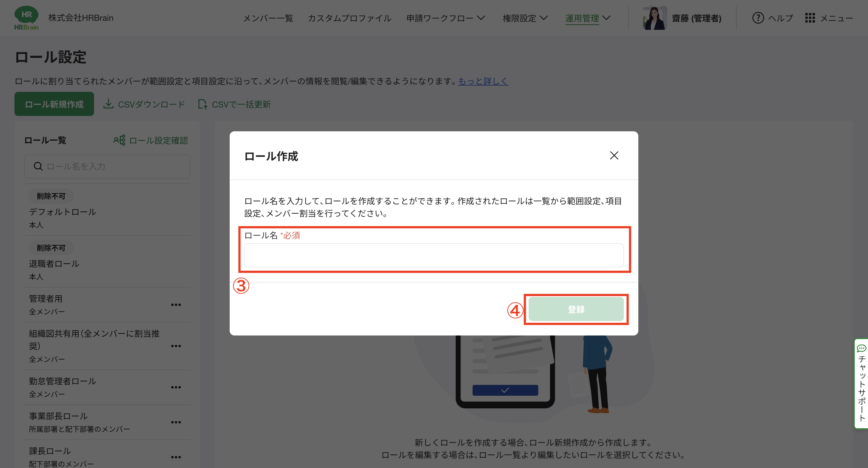Close the ロール作成 dialog
868x468 pixels.
coord(614,156)
